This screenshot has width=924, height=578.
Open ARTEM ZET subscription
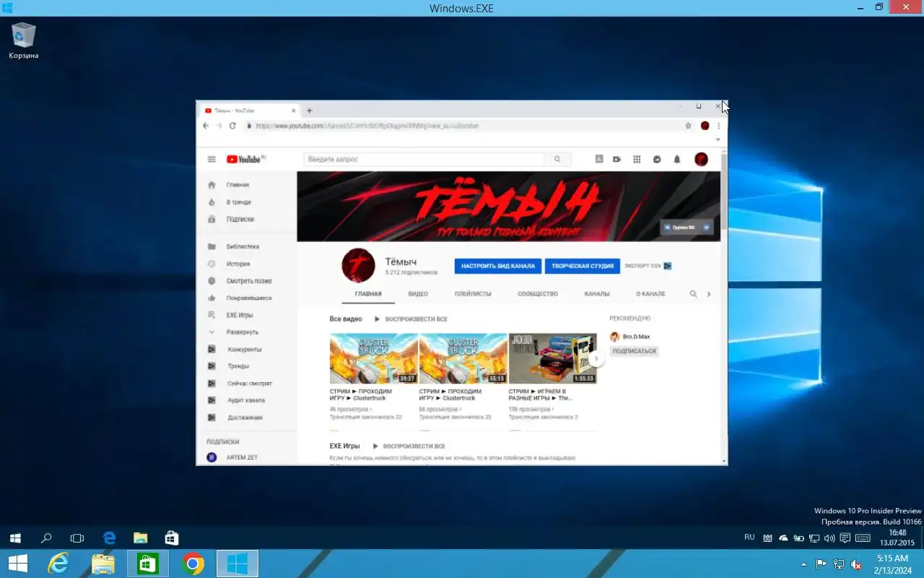coord(241,457)
